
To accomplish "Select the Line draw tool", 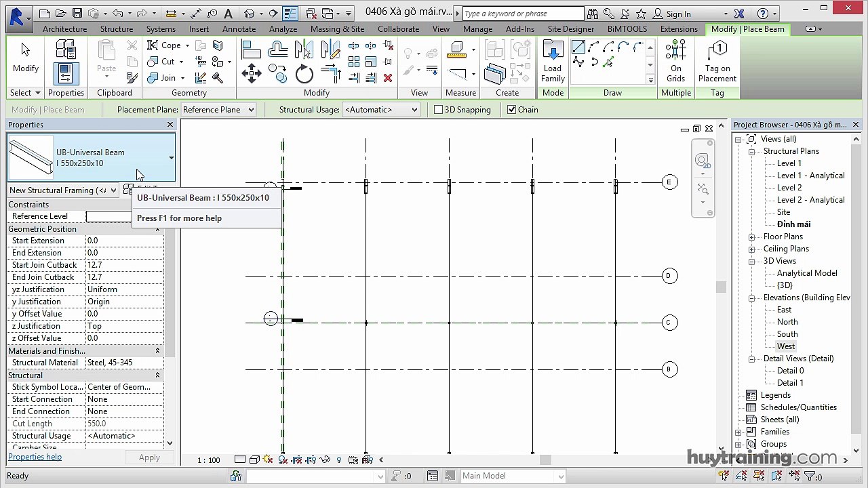I will (x=578, y=47).
